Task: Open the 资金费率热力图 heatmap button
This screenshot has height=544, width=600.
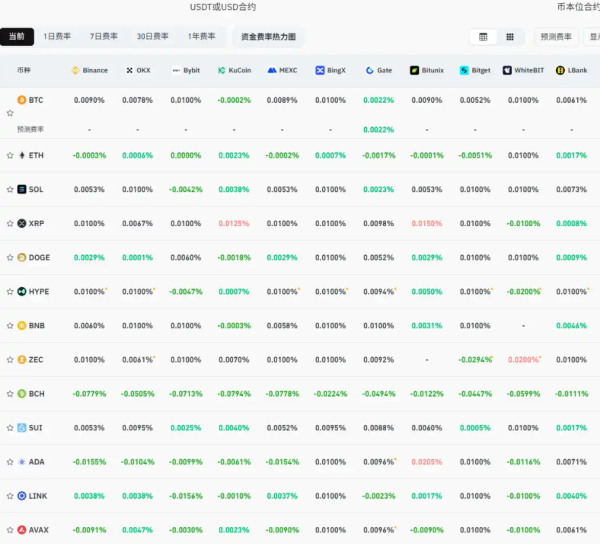Action: tap(269, 37)
